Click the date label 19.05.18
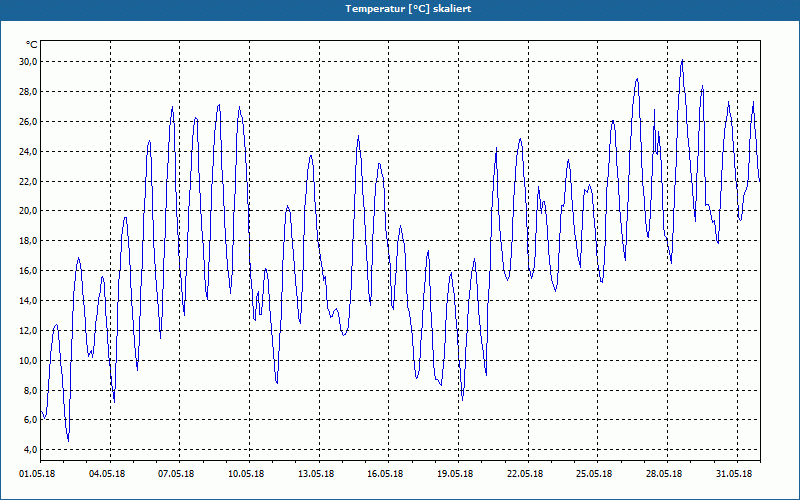Image resolution: width=800 pixels, height=500 pixels. [x=455, y=474]
